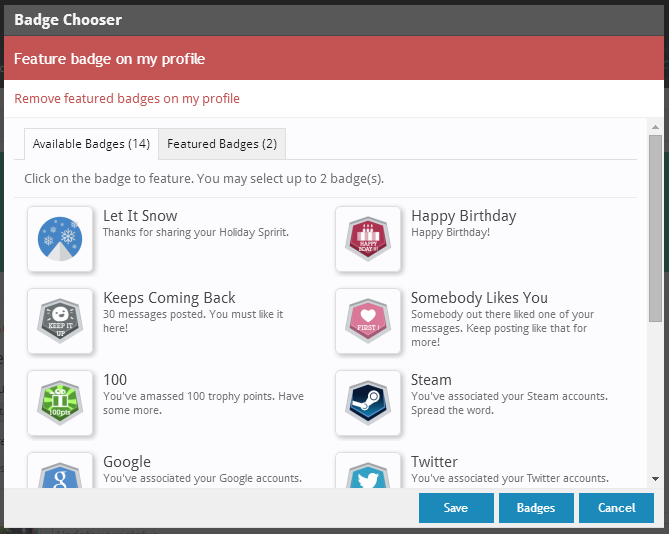This screenshot has height=534, width=669.
Task: Click the Steam badge title text
Action: point(431,380)
